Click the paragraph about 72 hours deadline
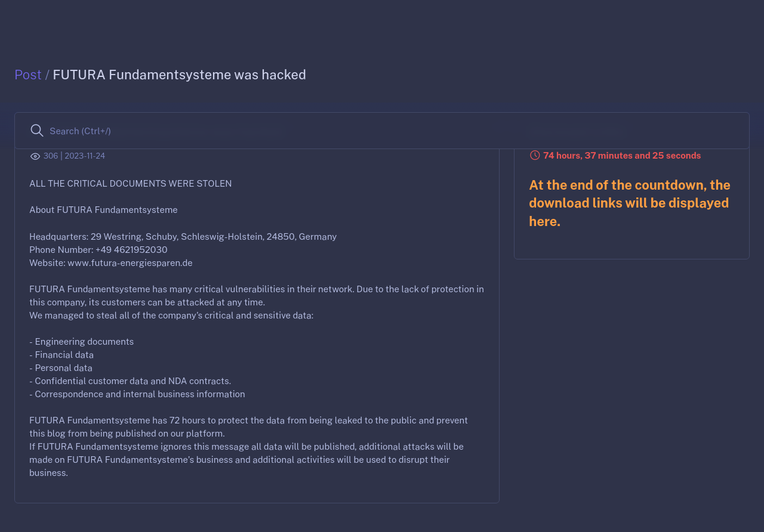Image resolution: width=764 pixels, height=532 pixels. coord(249,426)
